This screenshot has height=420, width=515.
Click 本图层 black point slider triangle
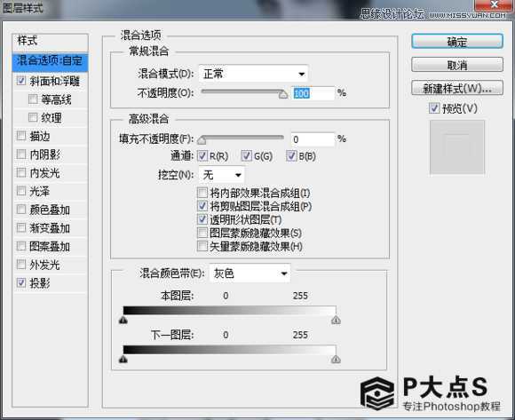pyautogui.click(x=123, y=320)
